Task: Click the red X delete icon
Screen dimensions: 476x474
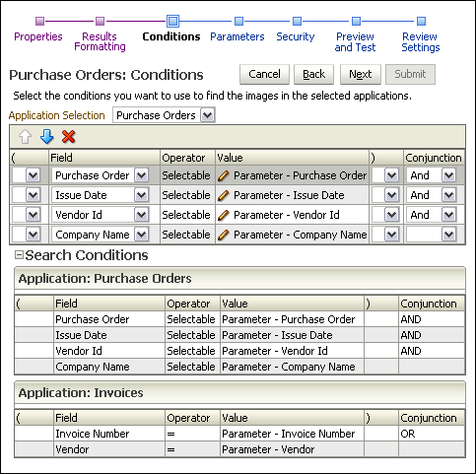Action: click(x=69, y=137)
